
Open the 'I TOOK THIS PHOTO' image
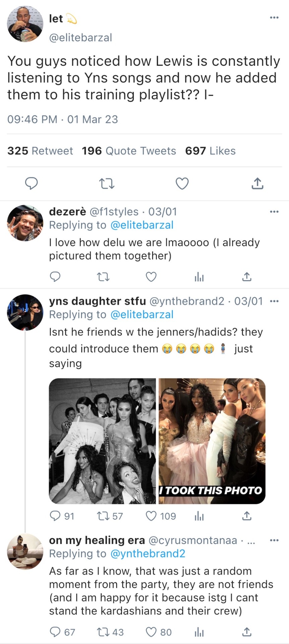click(212, 441)
